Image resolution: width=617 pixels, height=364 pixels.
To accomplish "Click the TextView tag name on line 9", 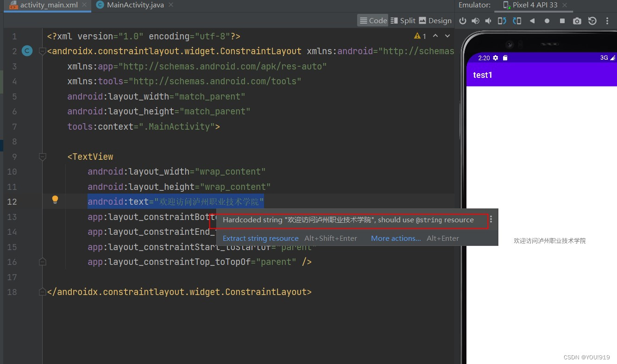I will (x=93, y=157).
